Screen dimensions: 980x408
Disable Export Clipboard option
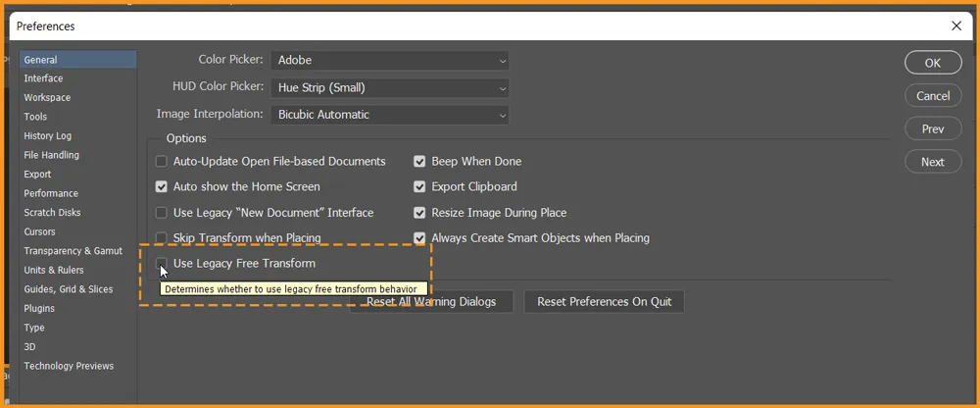(x=419, y=186)
